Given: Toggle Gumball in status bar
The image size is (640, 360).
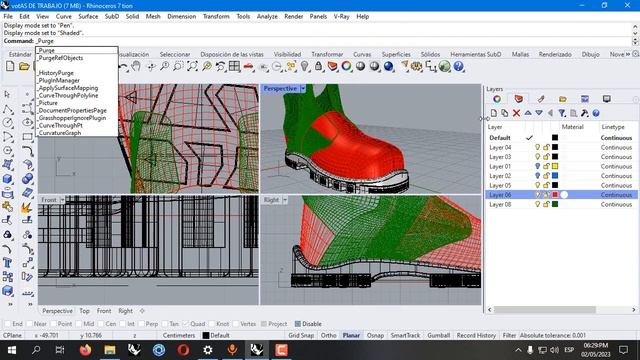Looking at the screenshot, I should [438, 335].
